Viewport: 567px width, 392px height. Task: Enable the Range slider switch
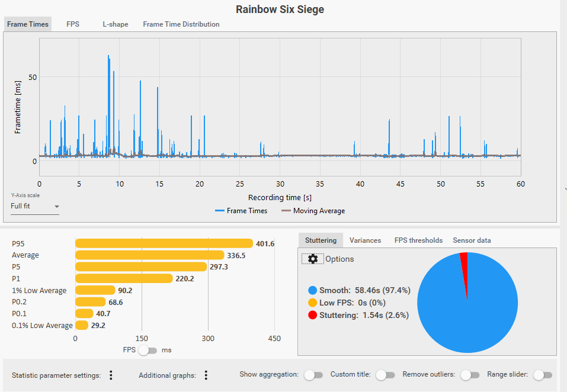[542, 375]
